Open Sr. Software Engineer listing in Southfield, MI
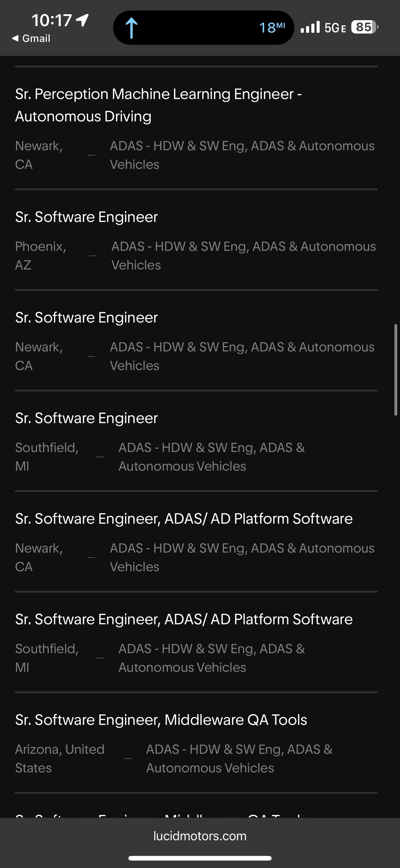The image size is (400, 868). [x=196, y=441]
